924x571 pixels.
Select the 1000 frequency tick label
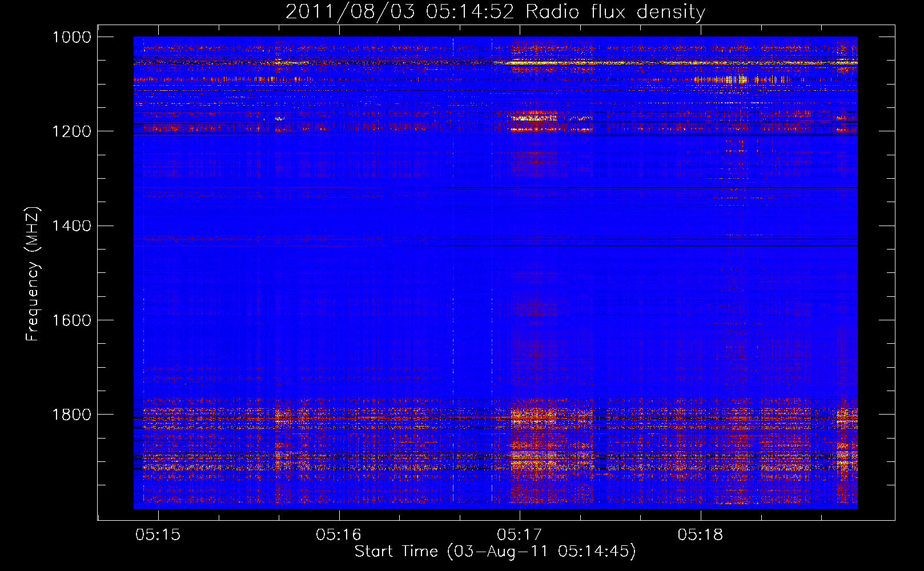pos(71,37)
